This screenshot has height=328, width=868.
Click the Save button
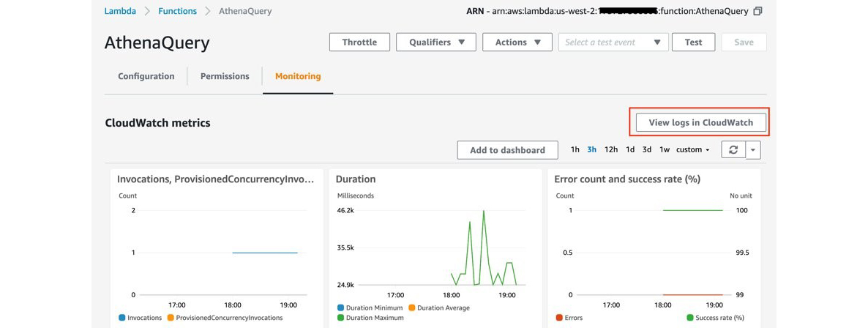click(x=744, y=42)
